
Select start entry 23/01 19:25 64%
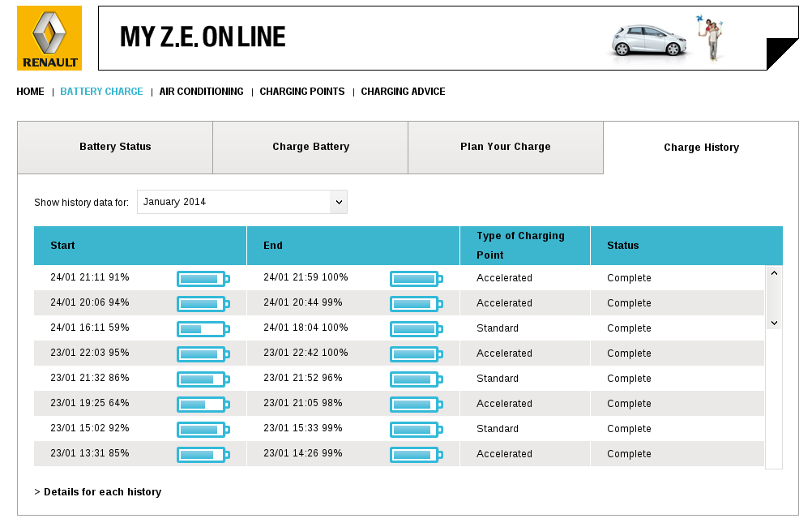[90, 403]
